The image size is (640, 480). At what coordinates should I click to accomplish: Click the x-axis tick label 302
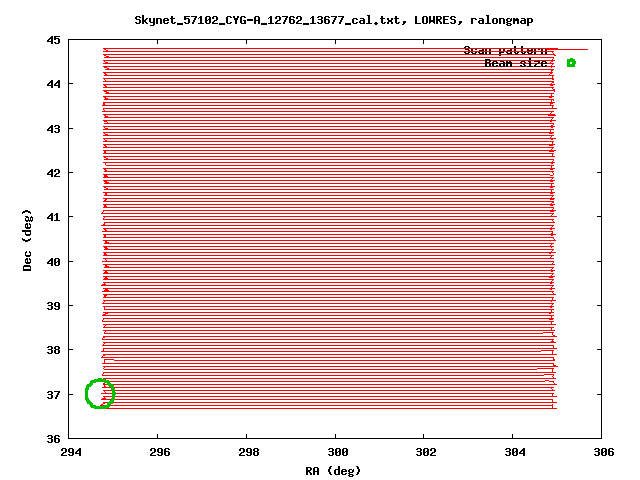tap(426, 452)
